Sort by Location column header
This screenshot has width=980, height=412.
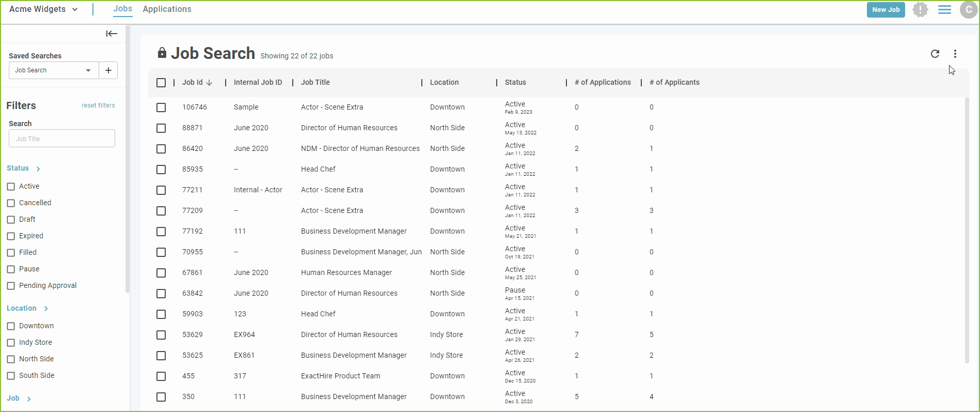[444, 82]
